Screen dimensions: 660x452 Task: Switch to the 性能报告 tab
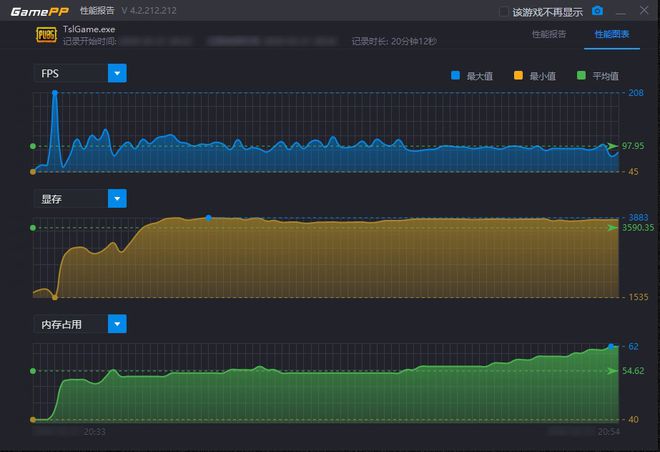click(x=547, y=34)
